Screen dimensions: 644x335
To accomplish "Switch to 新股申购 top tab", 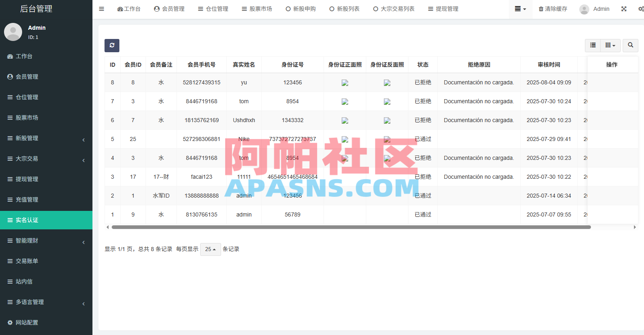I will [301, 9].
